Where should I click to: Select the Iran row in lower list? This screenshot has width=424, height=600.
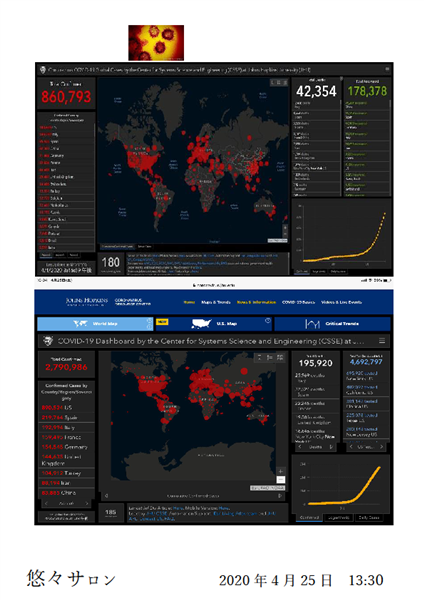[x=66, y=483]
